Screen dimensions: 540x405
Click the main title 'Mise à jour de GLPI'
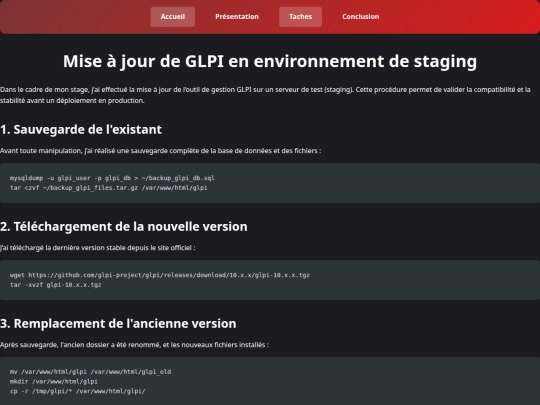pyautogui.click(x=270, y=61)
